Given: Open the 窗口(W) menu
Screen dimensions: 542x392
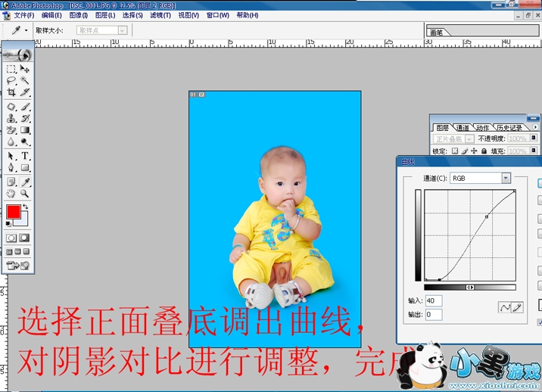Looking at the screenshot, I should 218,15.
